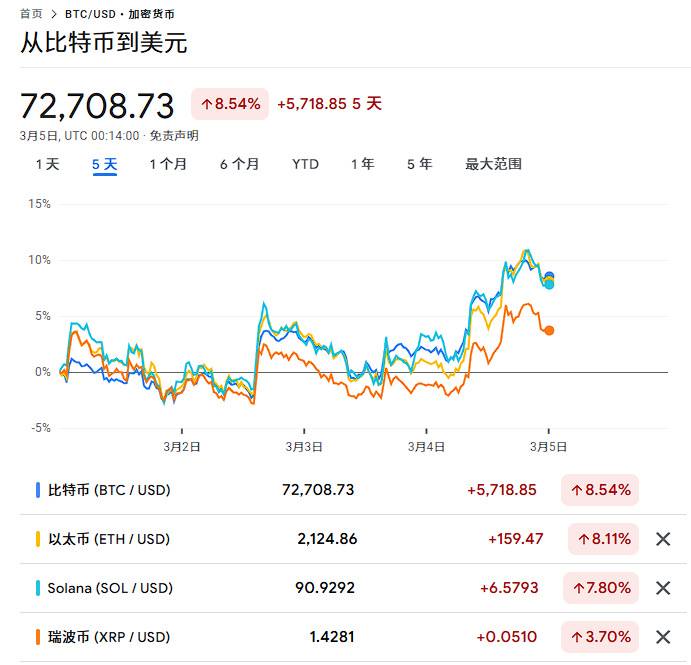Open the 比特币 (BTC / USD) row

pos(110,490)
